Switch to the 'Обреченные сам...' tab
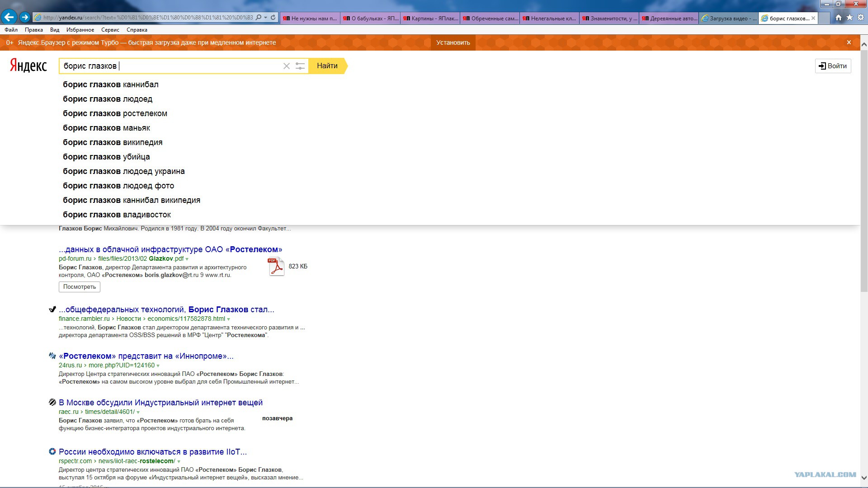Image resolution: width=868 pixels, height=488 pixels. pyautogui.click(x=490, y=19)
